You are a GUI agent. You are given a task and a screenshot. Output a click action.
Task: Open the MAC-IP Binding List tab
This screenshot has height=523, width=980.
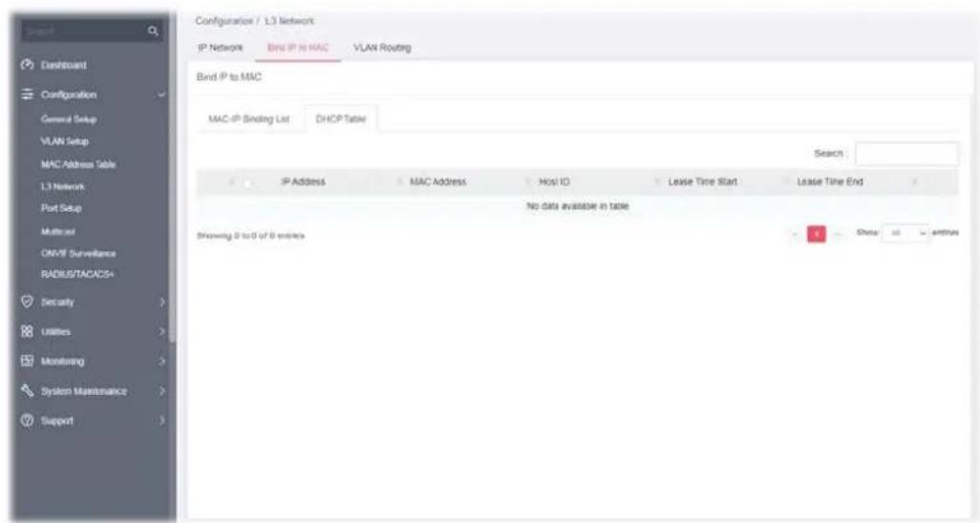[x=248, y=118]
